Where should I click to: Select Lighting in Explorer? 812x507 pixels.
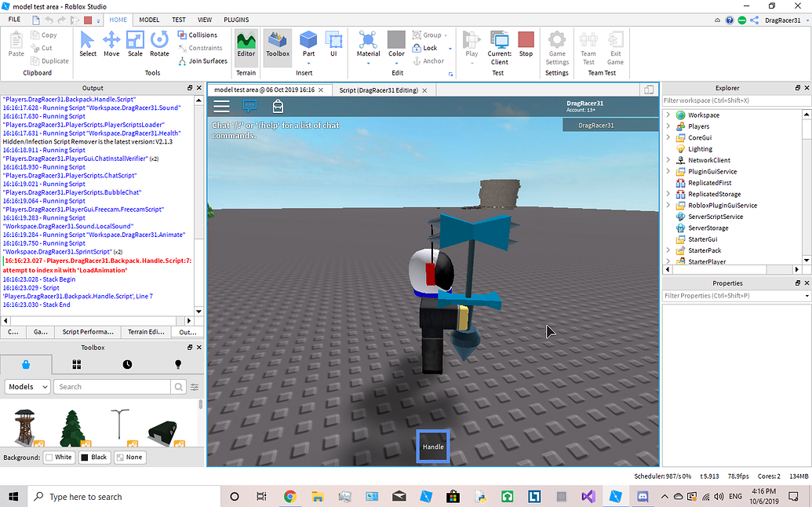[x=700, y=148]
